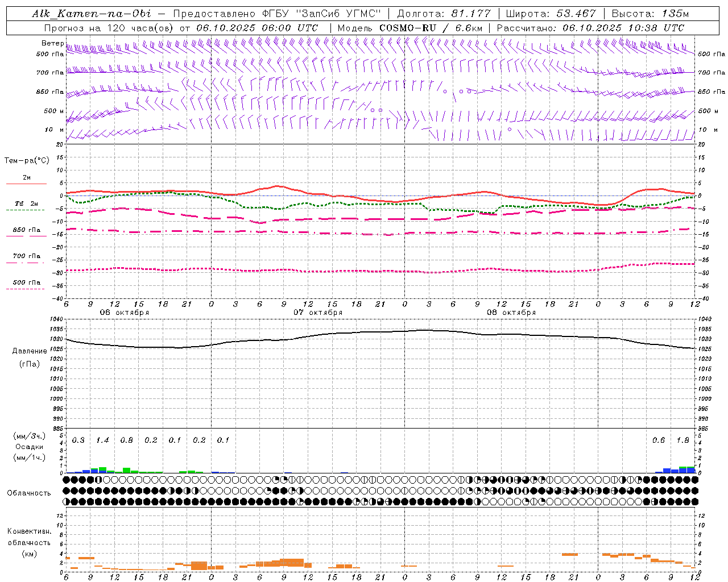Click the station name "Alk_Kamen-na-Obi" in the header
This screenshot has width=728, height=582.
[92, 14]
